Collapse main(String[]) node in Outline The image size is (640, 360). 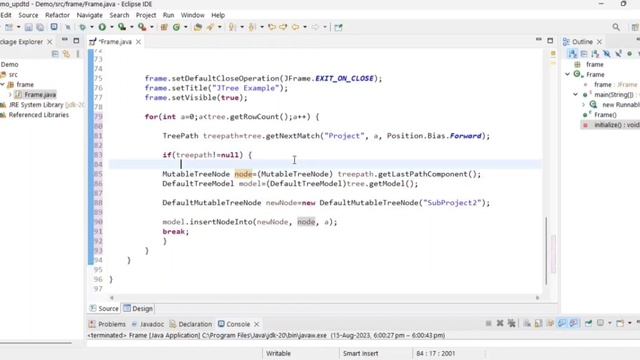click(x=576, y=95)
